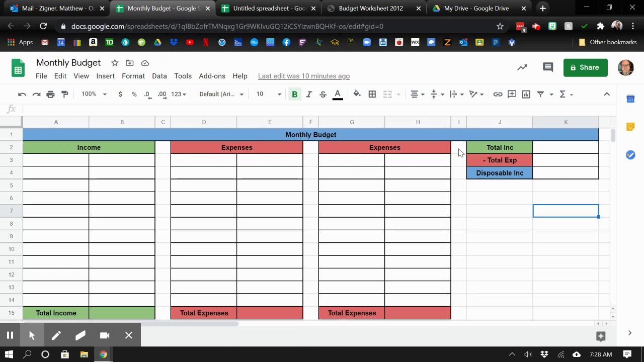
Task: Open the Tools menu
Action: [x=183, y=76]
